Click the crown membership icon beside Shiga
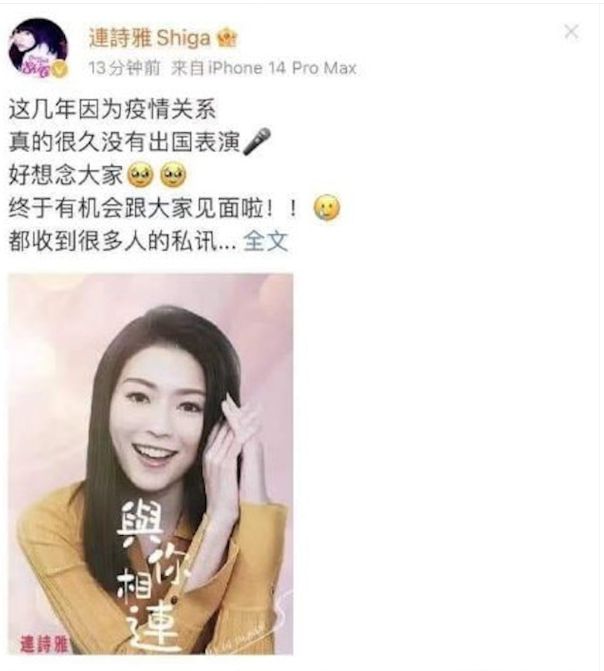Viewport: 604px width, 671px height. click(227, 39)
